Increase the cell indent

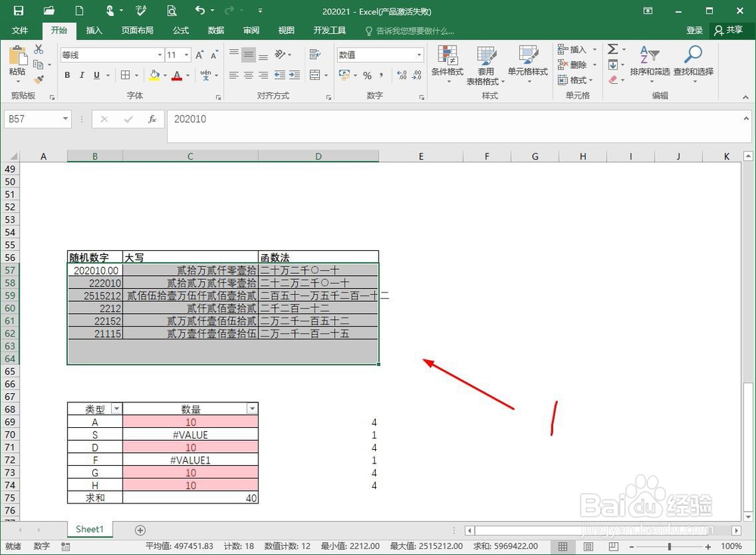tap(295, 75)
